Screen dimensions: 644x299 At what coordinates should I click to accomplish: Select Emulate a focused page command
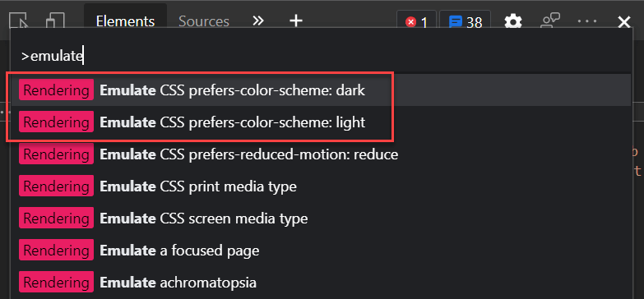pyautogui.click(x=322, y=251)
